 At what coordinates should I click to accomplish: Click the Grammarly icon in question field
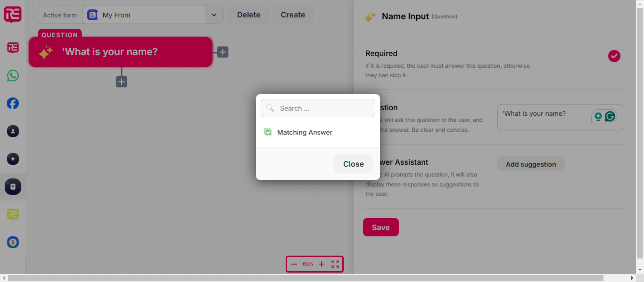pos(611,116)
